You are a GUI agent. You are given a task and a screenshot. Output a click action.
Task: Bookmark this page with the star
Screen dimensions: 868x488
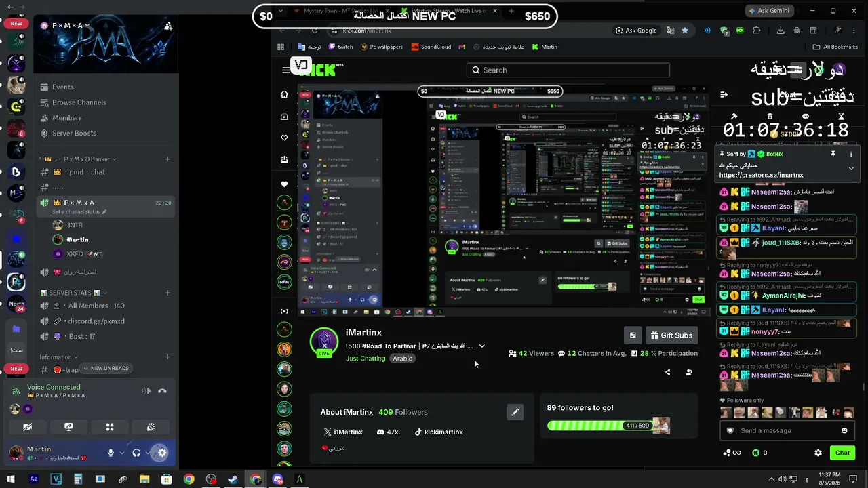click(x=685, y=30)
